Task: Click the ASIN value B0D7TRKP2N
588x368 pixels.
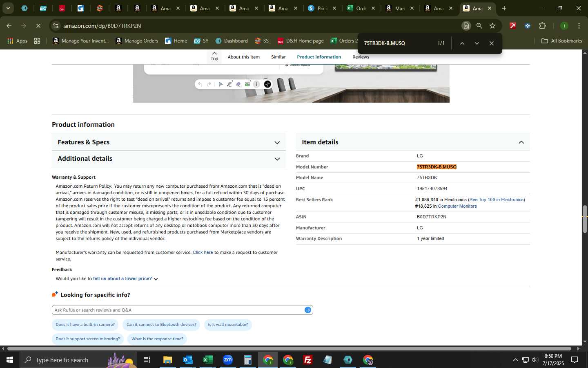Action: [x=432, y=217]
